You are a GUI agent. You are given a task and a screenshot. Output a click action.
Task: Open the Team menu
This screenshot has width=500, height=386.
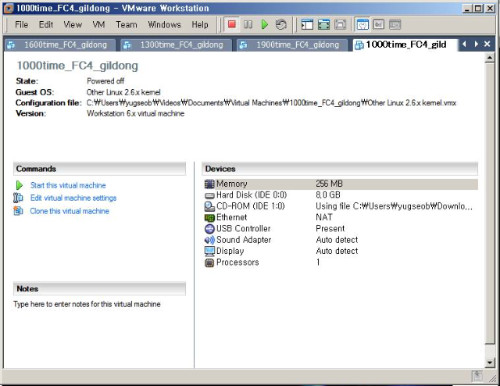tap(126, 24)
